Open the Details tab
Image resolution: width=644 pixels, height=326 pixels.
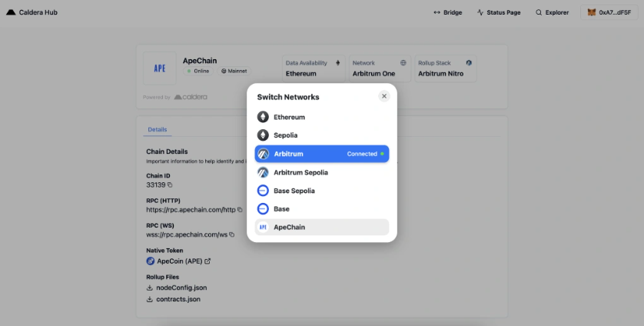tap(158, 129)
